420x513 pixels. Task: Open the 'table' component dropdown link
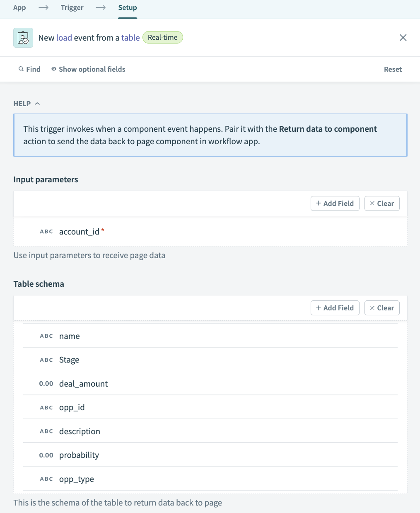(x=130, y=38)
